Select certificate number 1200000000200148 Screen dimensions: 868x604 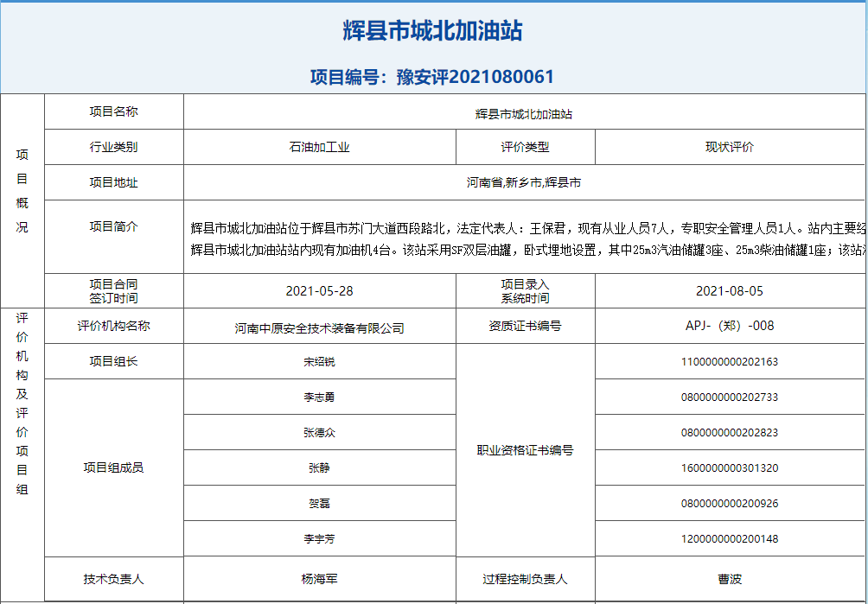click(x=730, y=538)
